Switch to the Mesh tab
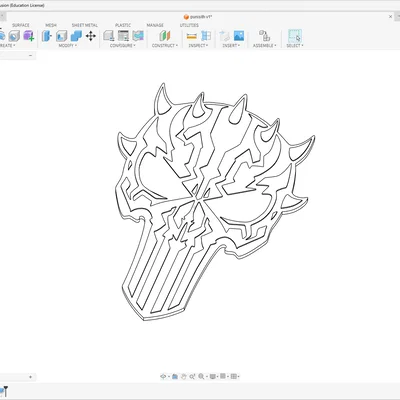Screen dimensions: 400x400 coord(51,25)
